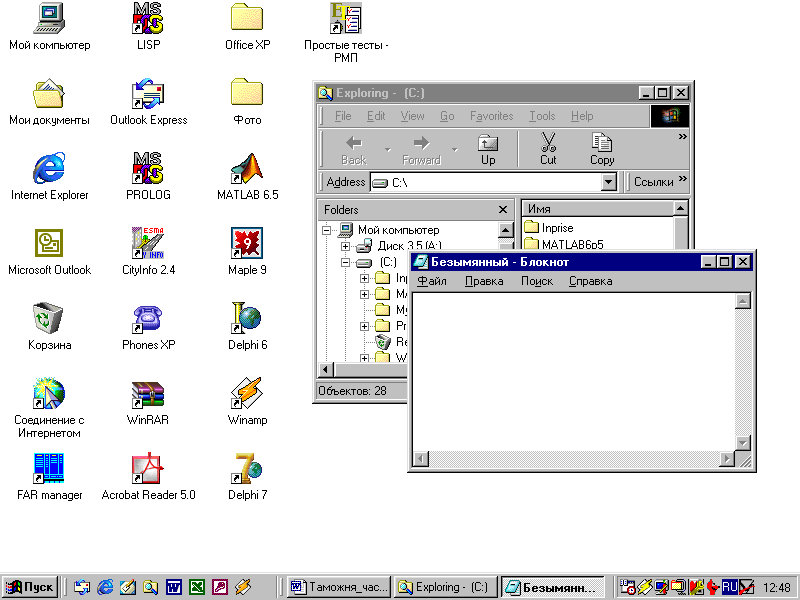Close the Folders pane with X
800x600 pixels.
503,210
